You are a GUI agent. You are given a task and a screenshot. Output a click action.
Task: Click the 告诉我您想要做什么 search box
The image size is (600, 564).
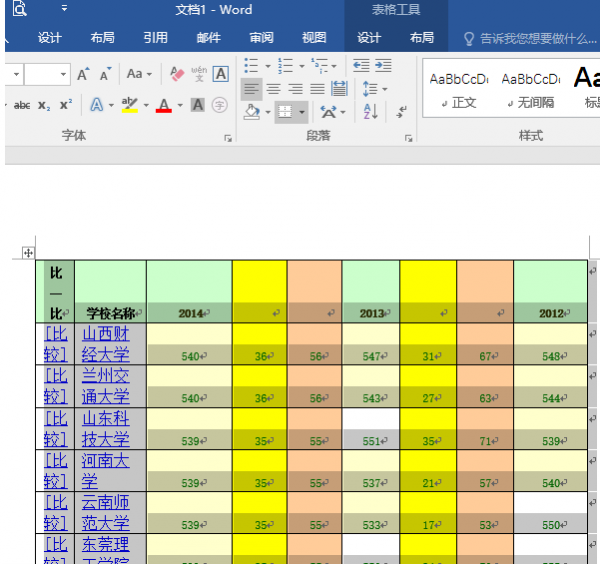click(x=530, y=39)
